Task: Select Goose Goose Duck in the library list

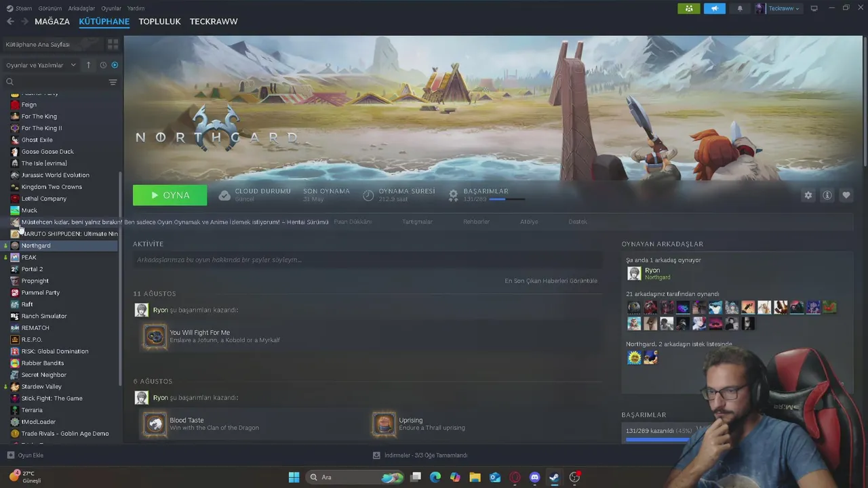Action: pyautogui.click(x=47, y=152)
